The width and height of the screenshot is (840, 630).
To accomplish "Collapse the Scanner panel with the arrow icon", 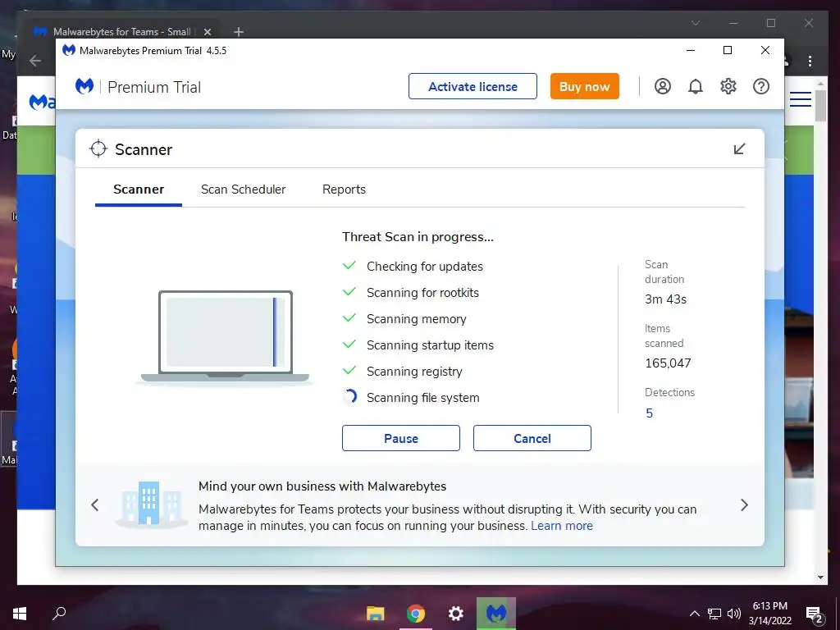I will (739, 149).
